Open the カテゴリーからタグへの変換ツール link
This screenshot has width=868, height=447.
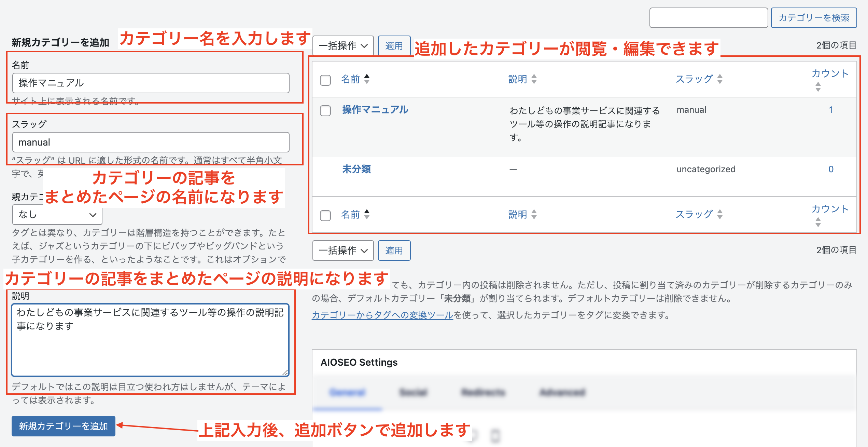click(382, 315)
